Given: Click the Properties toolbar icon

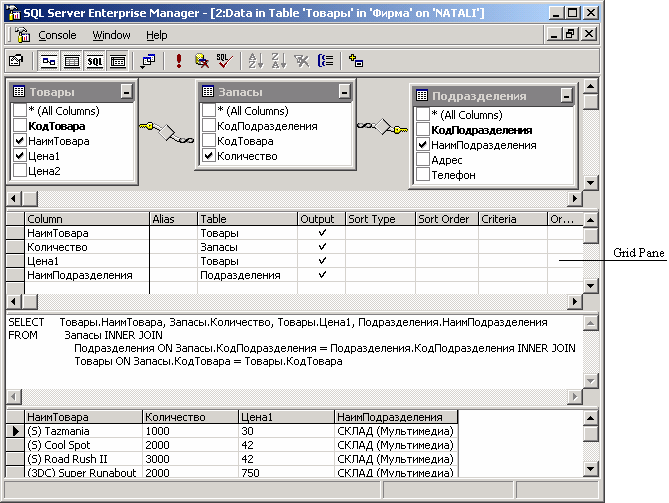Looking at the screenshot, I should coord(16,61).
